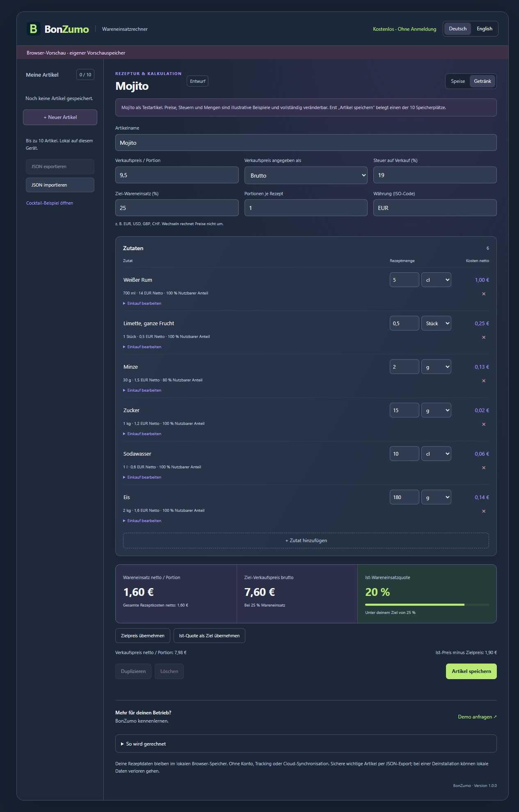Open the Cocktail-Beispiel öffnen link

pyautogui.click(x=50, y=203)
